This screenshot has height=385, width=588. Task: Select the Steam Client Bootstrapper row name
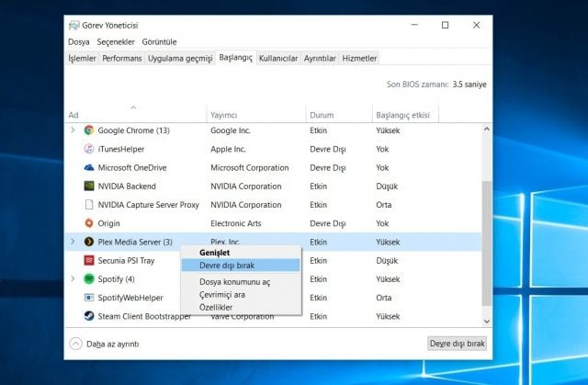tap(144, 316)
